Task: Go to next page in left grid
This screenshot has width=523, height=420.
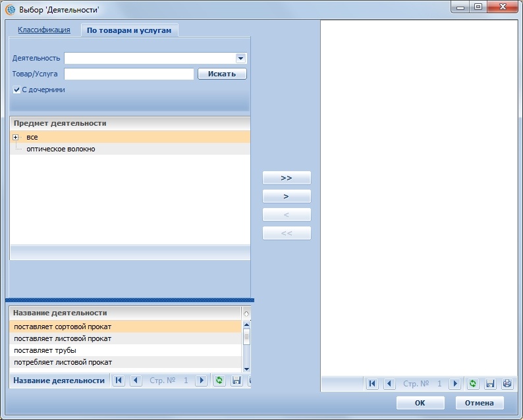Action: click(201, 381)
